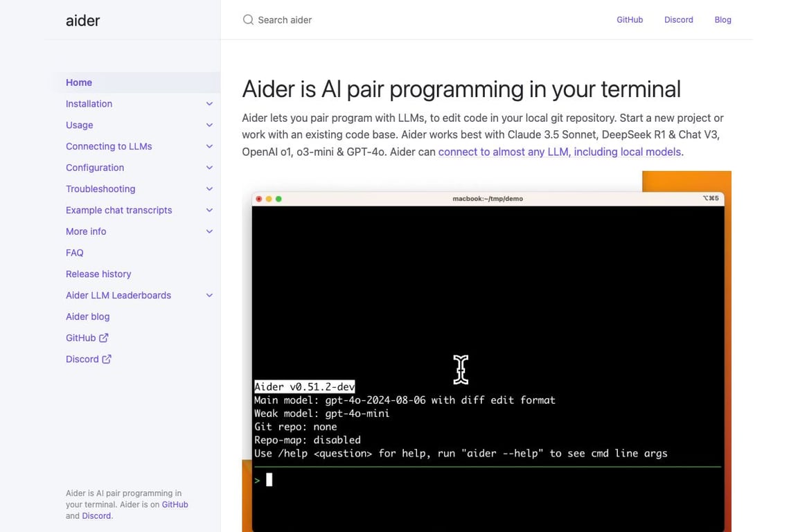Click the terminal demo screencast area

point(486,351)
